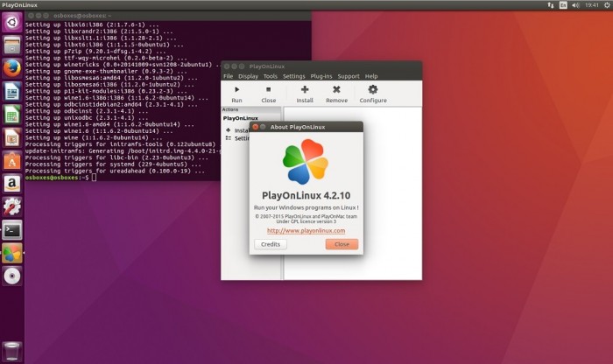
Task: Open the Help menu
Action: 371,76
